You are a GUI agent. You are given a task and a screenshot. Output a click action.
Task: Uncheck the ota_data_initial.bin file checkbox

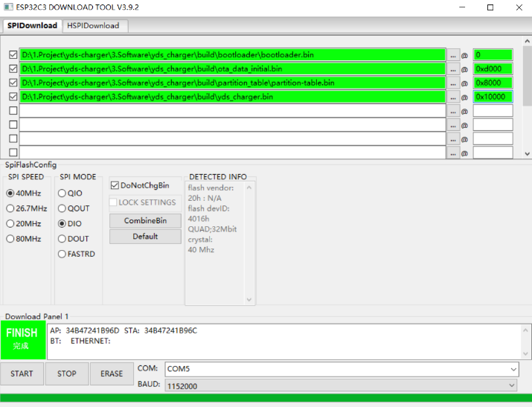pyautogui.click(x=13, y=69)
